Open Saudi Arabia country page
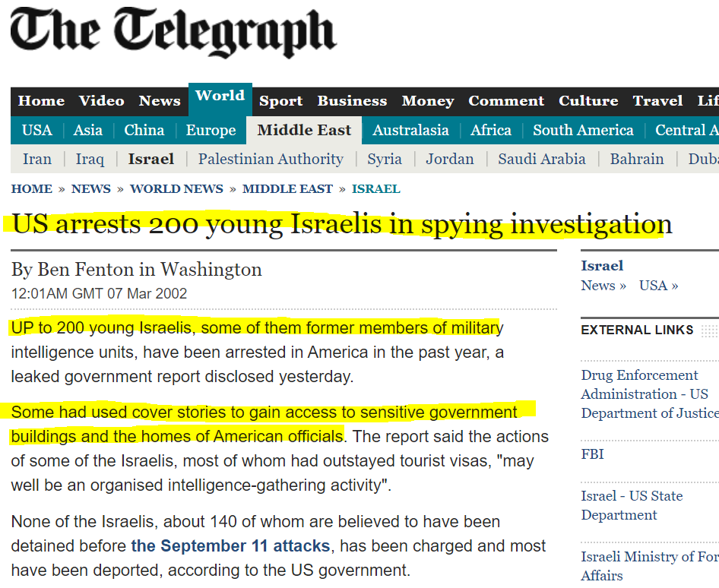The width and height of the screenshot is (719, 588). click(x=542, y=159)
